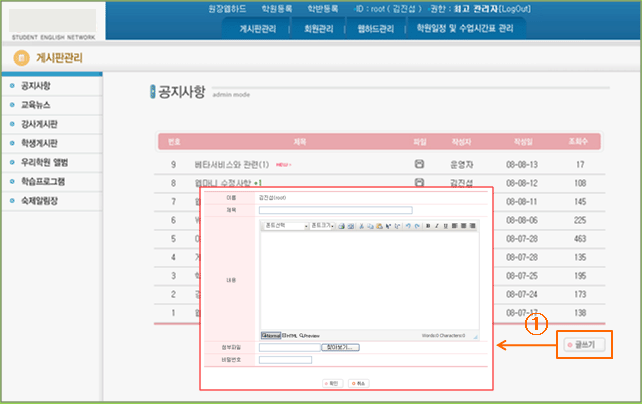Toggle bold formatting in the editor
This screenshot has height=404, width=642.
coord(428,226)
